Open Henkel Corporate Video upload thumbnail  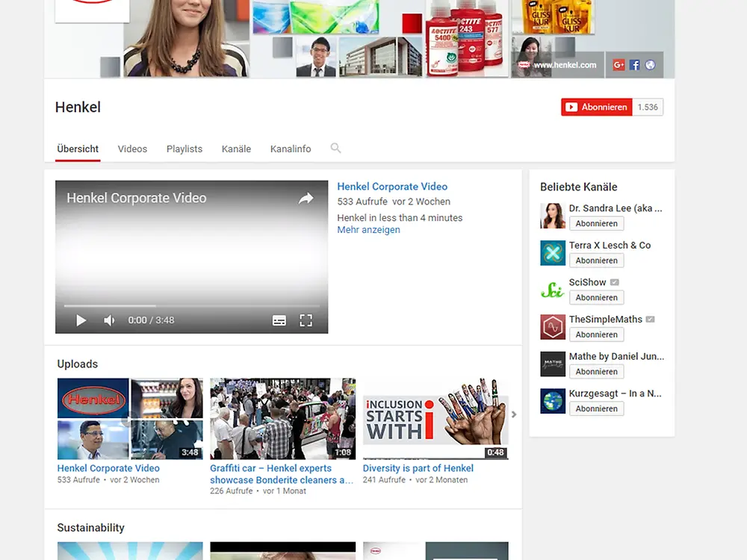pyautogui.click(x=130, y=419)
